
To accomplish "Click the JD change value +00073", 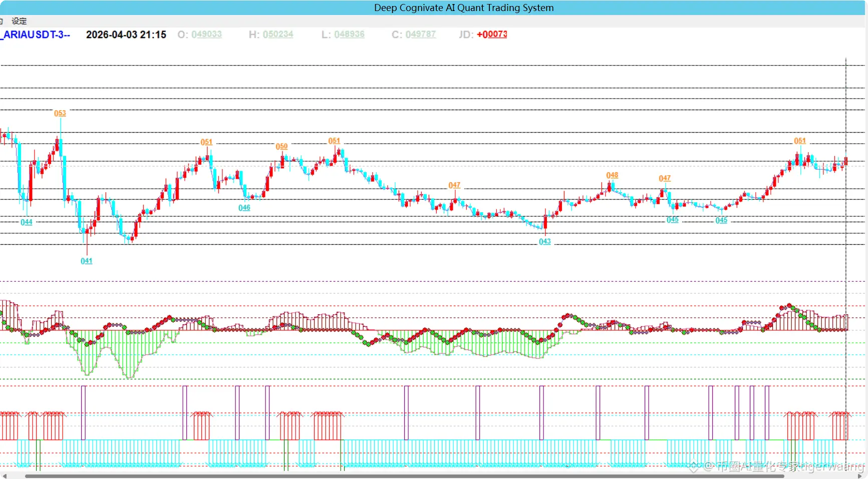I will (491, 34).
